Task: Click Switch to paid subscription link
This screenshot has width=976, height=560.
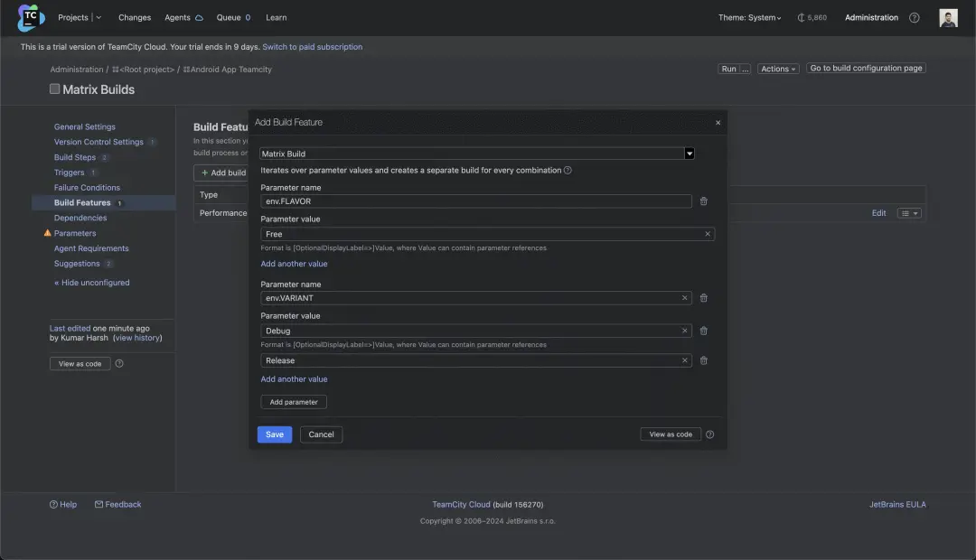Action: [x=312, y=47]
